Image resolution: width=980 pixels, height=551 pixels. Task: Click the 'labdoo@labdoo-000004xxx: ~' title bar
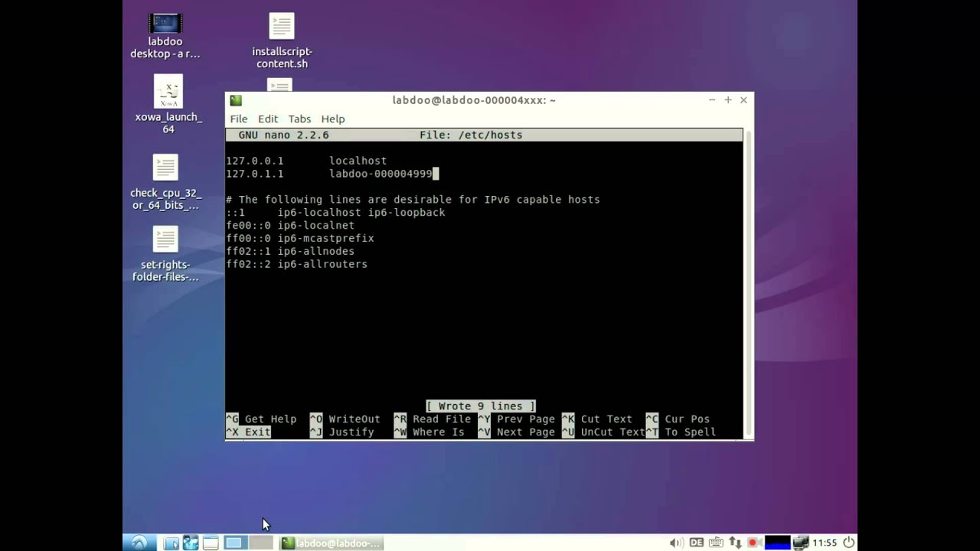pos(474,100)
